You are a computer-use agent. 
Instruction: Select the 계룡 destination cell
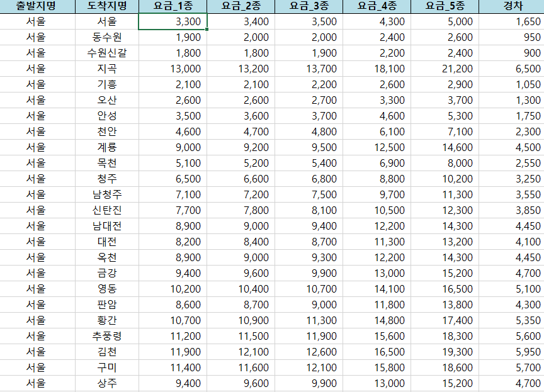click(107, 147)
